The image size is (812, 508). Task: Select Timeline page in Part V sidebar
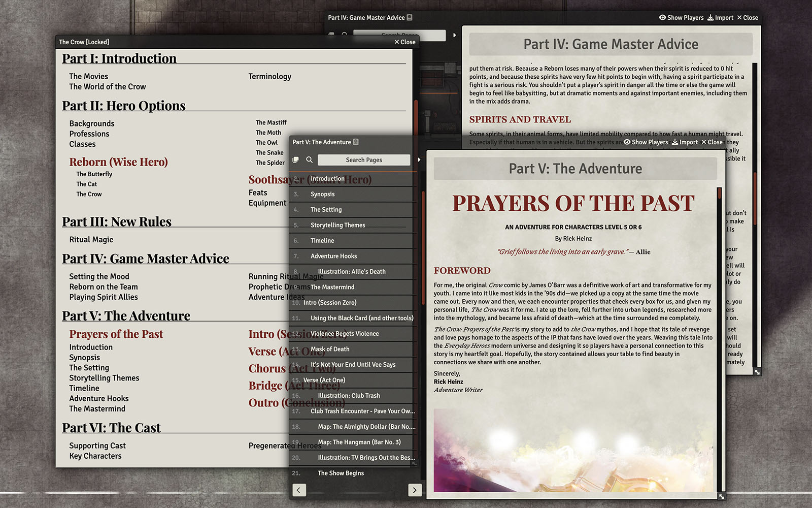(x=354, y=240)
